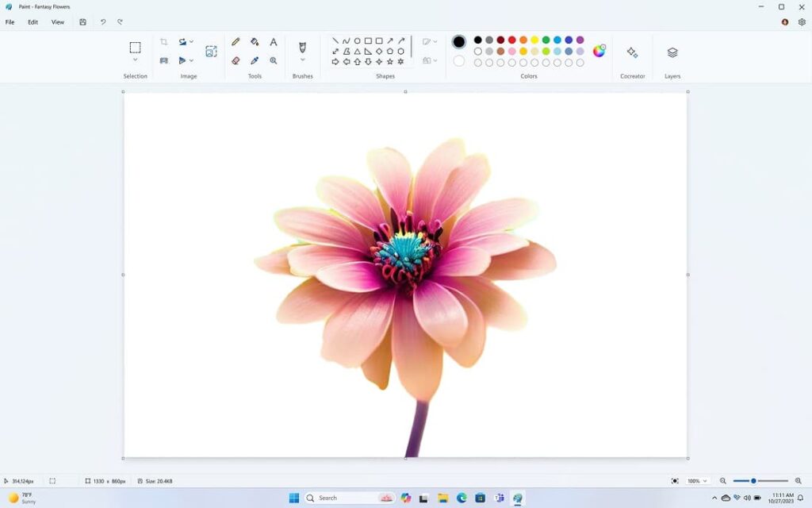Open the Cocreator panel
812x508 pixels.
[632, 52]
